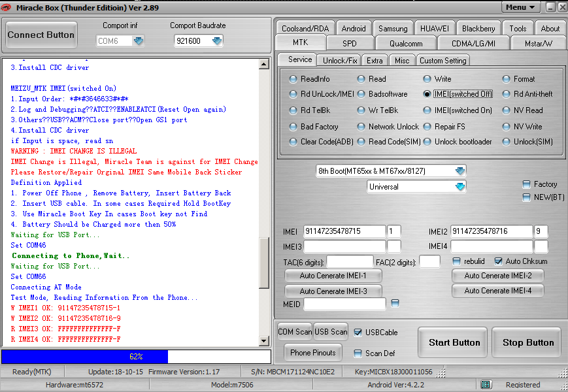Screen dimensions: 568x392
Task: Click the MEID input field
Action: click(344, 304)
